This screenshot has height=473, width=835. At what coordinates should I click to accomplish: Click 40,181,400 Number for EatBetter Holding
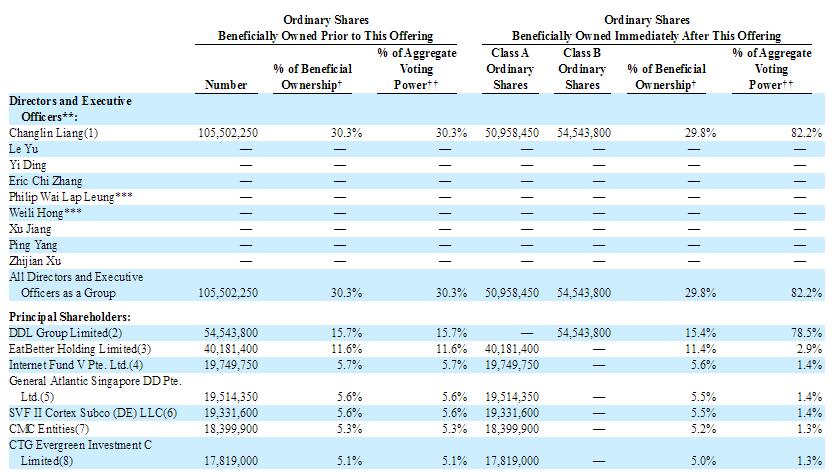tap(231, 349)
